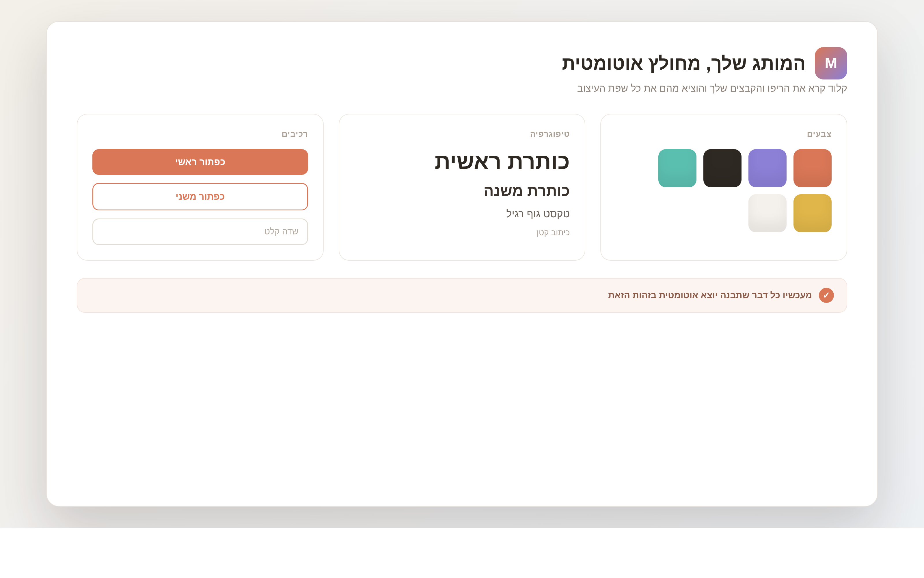Click the M brand logo icon
The height and width of the screenshot is (578, 924).
pyautogui.click(x=830, y=63)
